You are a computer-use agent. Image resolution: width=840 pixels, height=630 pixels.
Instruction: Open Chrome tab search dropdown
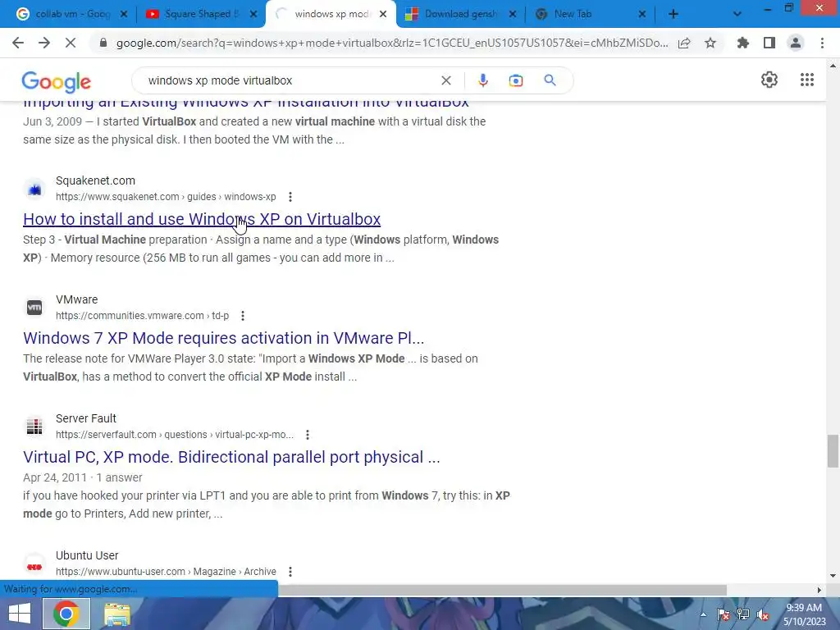pos(737,14)
